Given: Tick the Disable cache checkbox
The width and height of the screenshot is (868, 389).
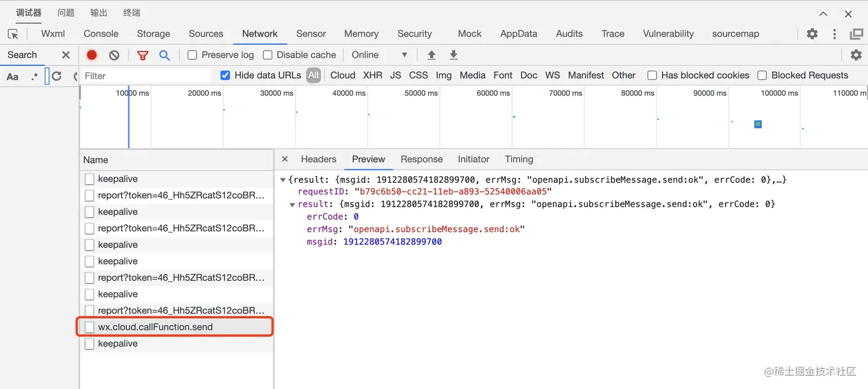Looking at the screenshot, I should tap(268, 55).
